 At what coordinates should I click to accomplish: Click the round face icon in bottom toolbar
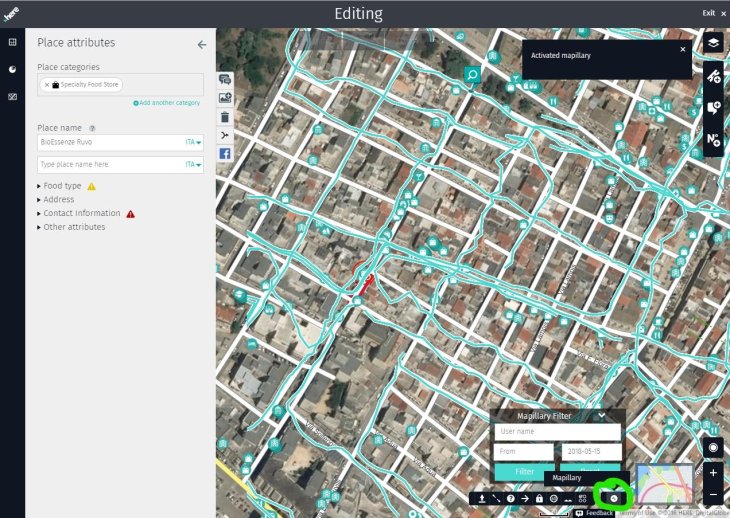pyautogui.click(x=554, y=498)
